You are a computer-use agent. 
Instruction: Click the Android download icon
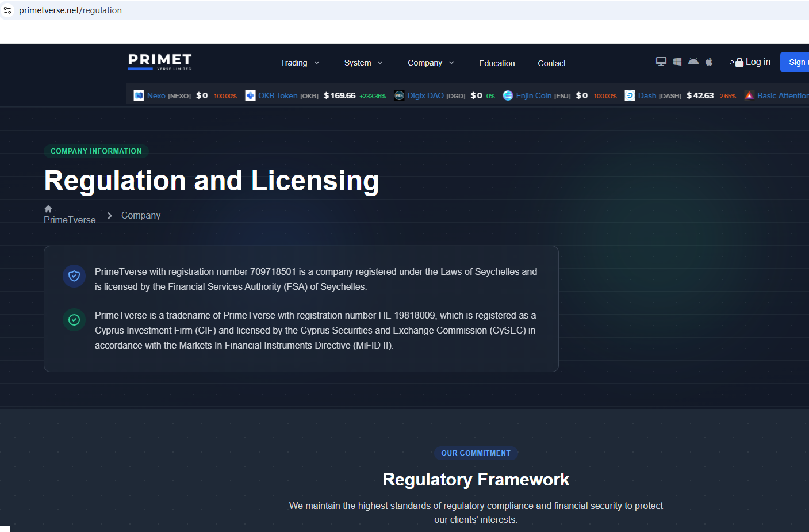[x=693, y=62]
